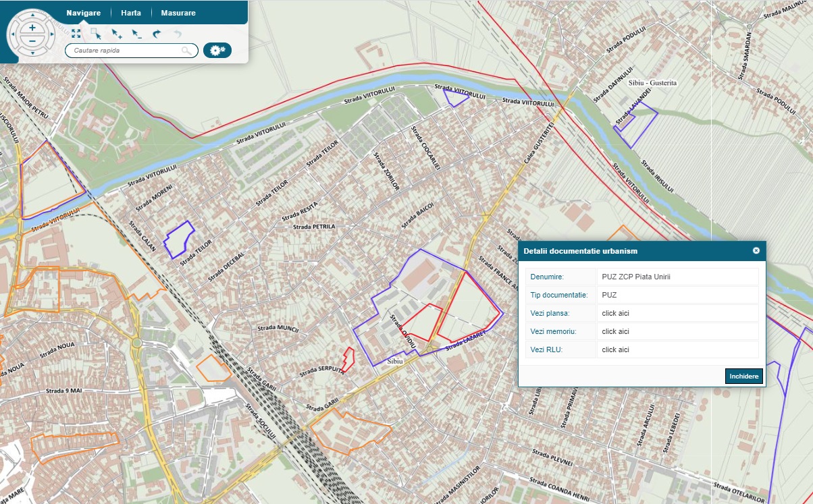The image size is (813, 504).
Task: Open the Vezi RLU 'click aici' link
Action: point(615,349)
